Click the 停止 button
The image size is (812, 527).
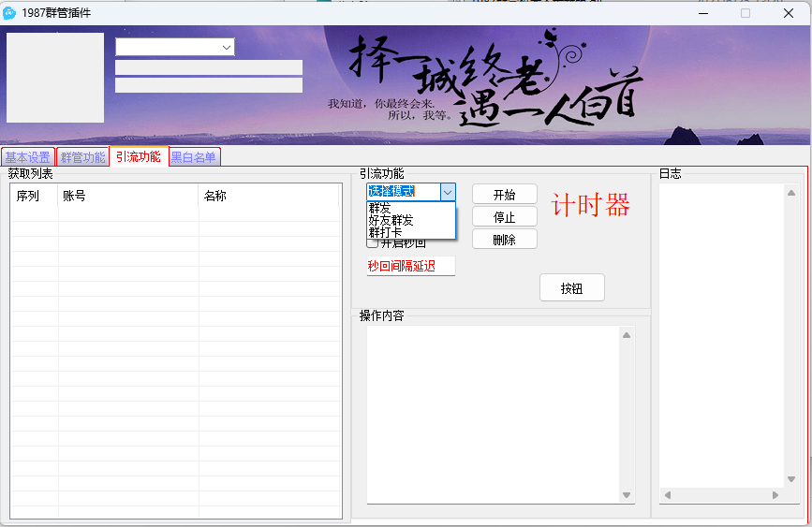[504, 217]
